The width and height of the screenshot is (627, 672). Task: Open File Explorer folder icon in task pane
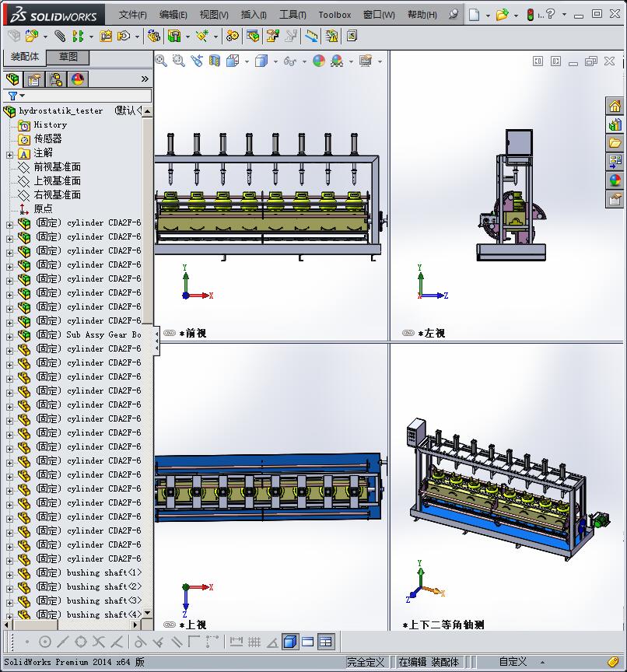tap(615, 142)
